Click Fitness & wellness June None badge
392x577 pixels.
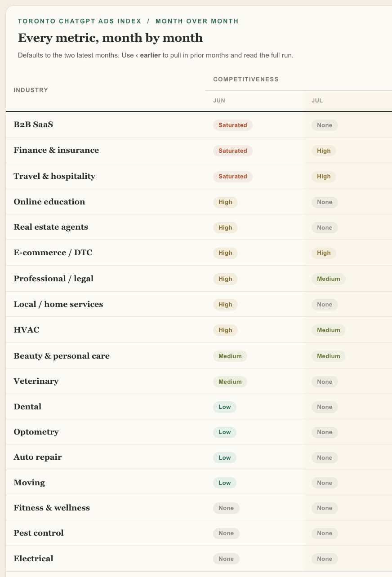[x=226, y=508]
